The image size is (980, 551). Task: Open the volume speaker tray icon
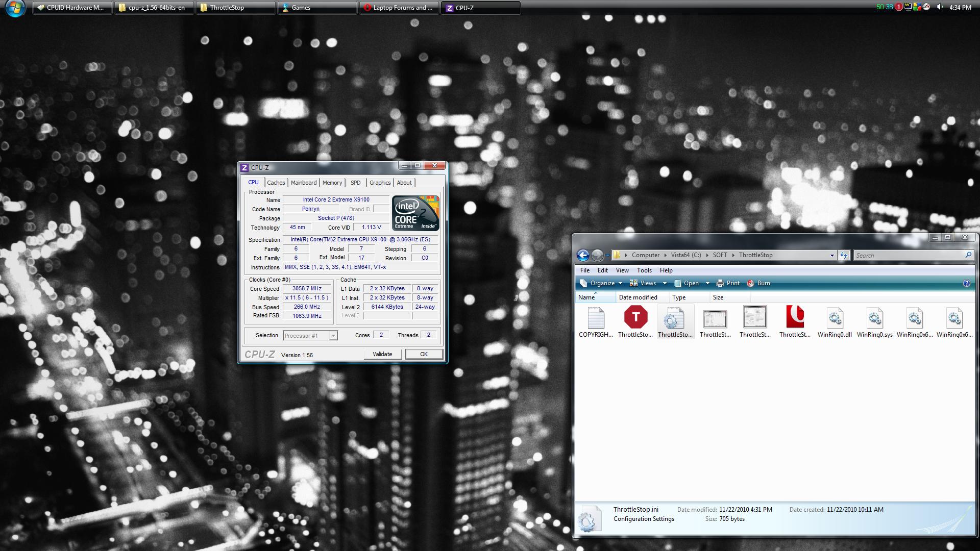point(940,7)
